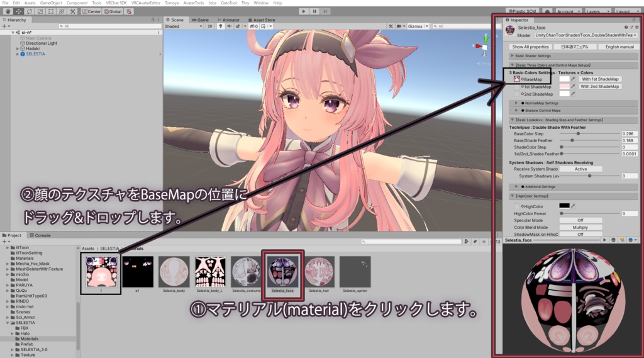Switch to the Game tab

point(200,20)
